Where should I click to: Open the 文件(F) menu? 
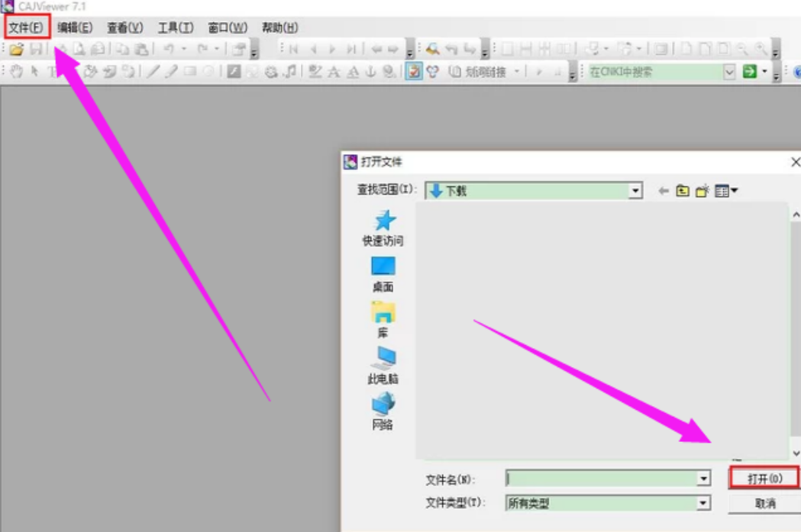tap(26, 28)
